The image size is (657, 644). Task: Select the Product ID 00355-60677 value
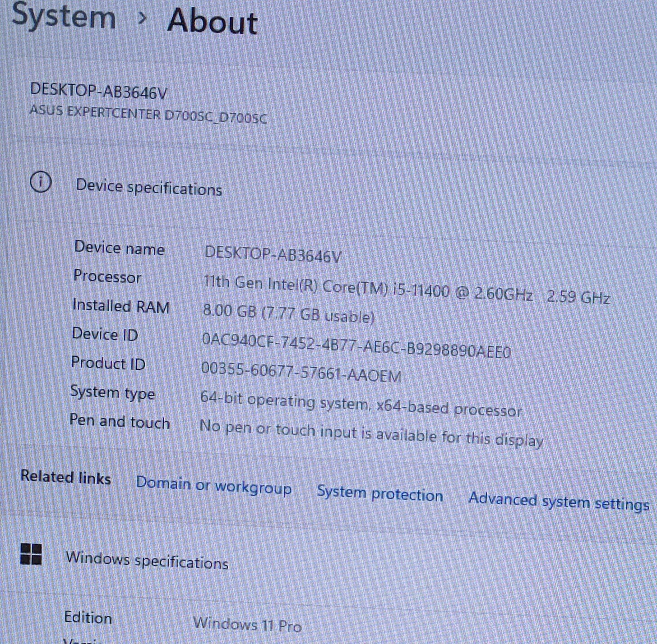coord(301,372)
